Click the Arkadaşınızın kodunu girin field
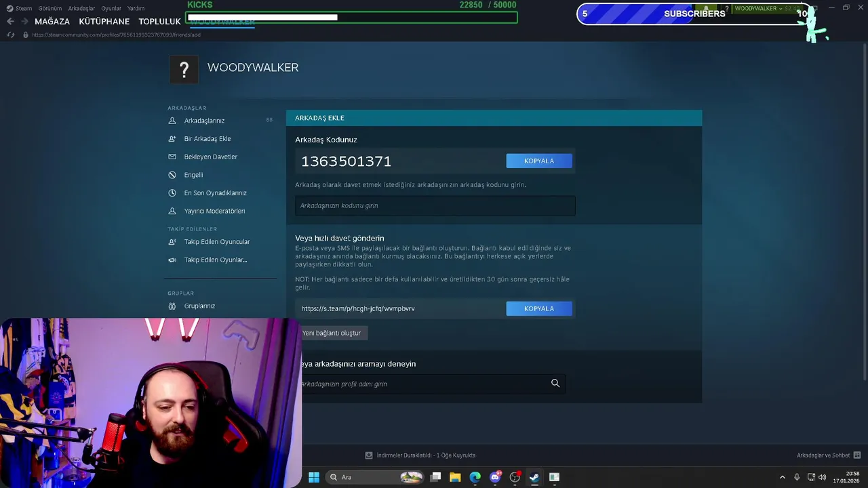Image resolution: width=868 pixels, height=488 pixels. tap(435, 205)
